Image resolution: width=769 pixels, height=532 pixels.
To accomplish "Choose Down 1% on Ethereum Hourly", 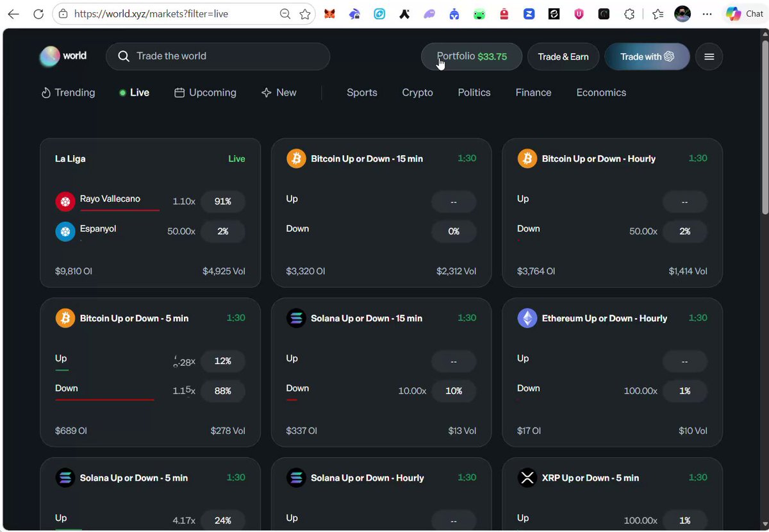I will [x=685, y=391].
